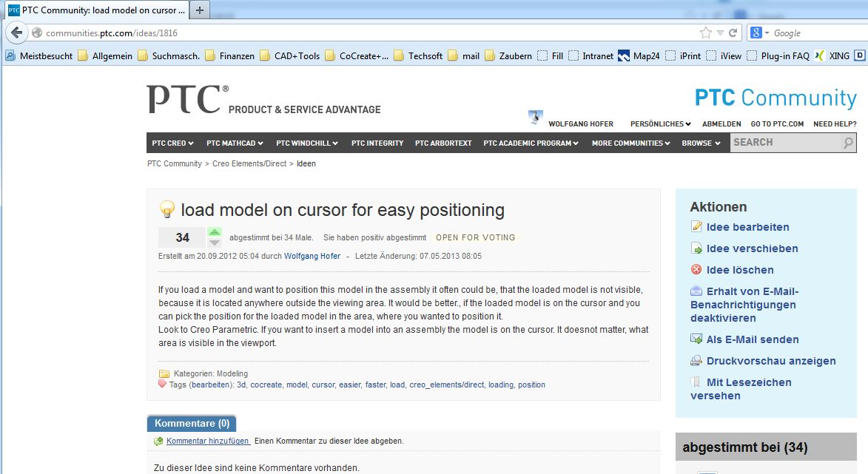Screen dimensions: 868x474
Task: Click the Google search input box
Action: point(819,33)
